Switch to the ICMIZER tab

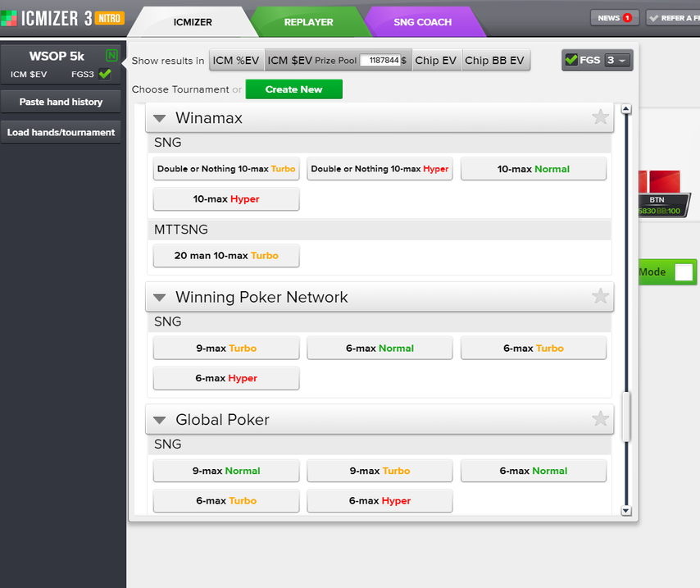[193, 22]
